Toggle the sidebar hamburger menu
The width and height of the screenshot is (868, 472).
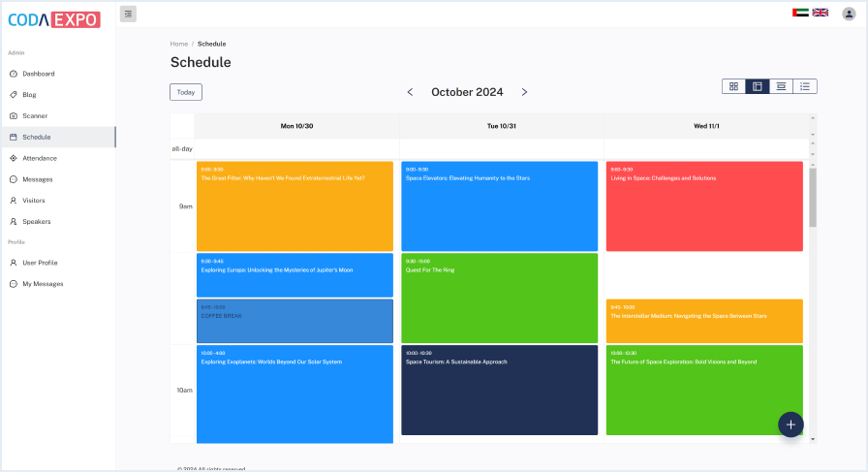click(128, 14)
